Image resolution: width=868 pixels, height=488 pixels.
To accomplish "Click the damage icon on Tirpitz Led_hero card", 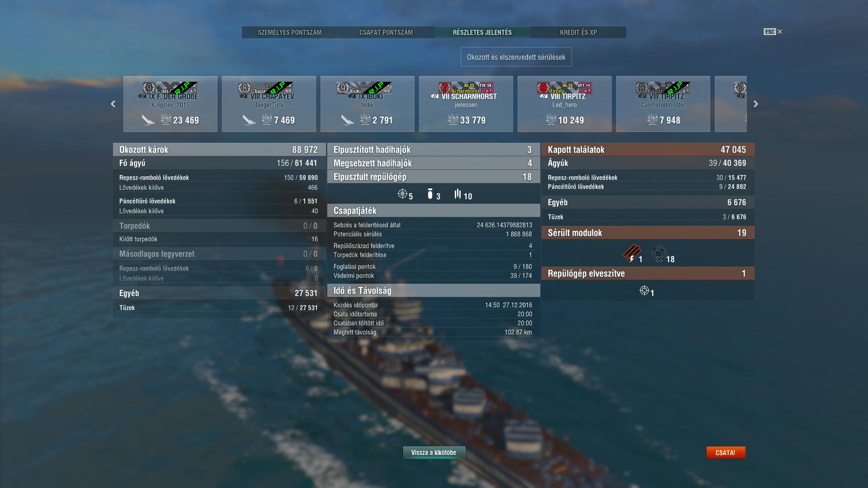I will coord(551,119).
